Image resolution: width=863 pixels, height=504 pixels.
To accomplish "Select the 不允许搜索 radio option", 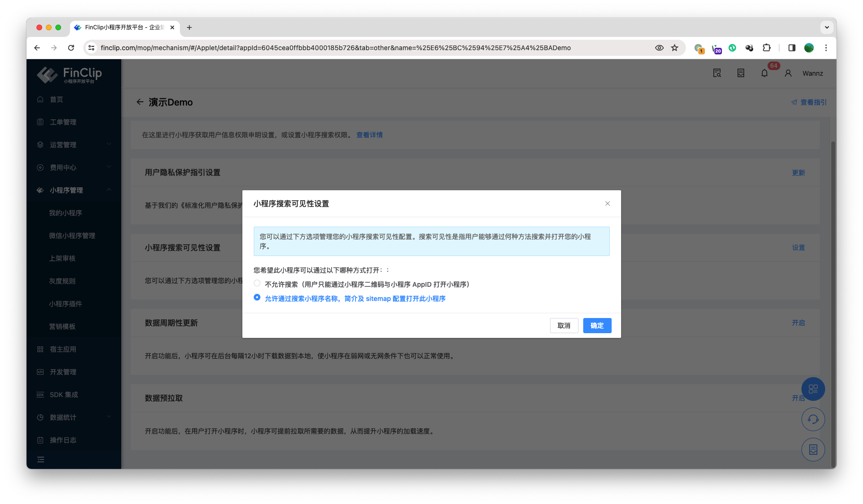I will tap(257, 283).
